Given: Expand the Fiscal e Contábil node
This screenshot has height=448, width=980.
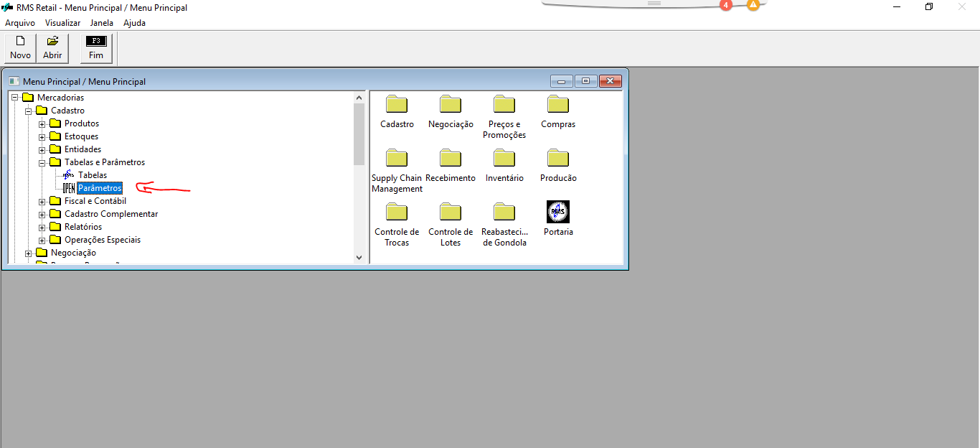Looking at the screenshot, I should pyautogui.click(x=42, y=201).
